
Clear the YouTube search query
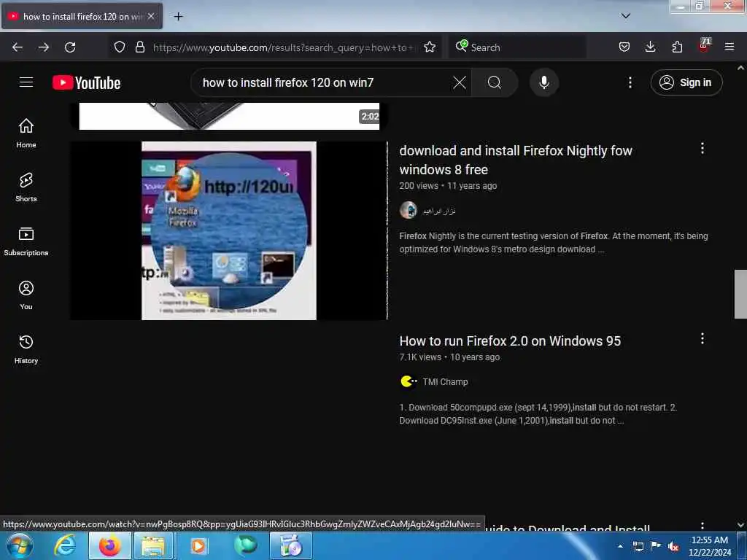point(460,82)
